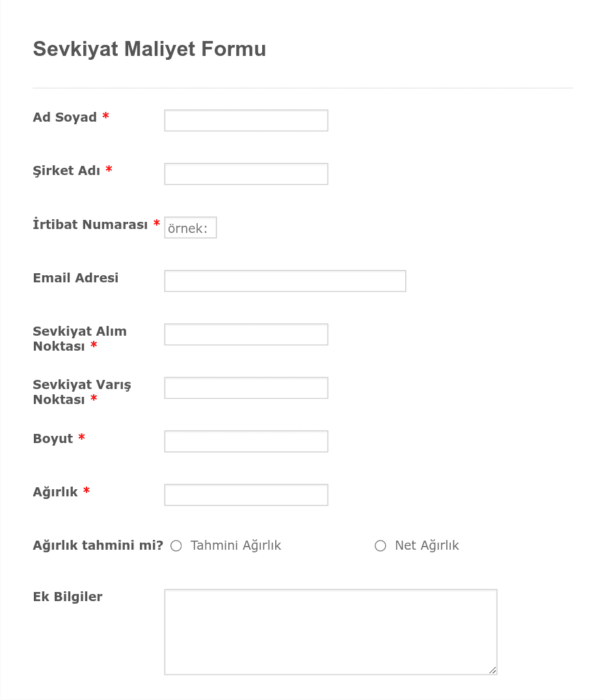The image size is (605, 700).
Task: Focus the Şirket Adı text box
Action: coord(246,174)
